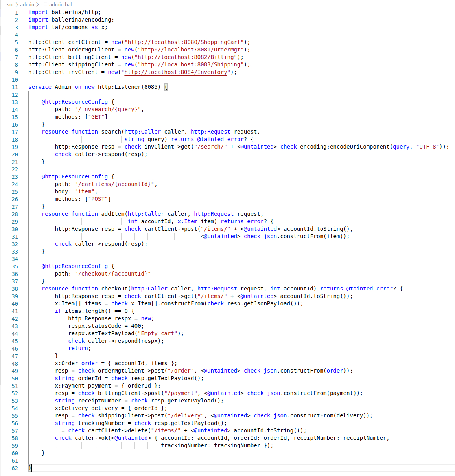This screenshot has height=476, width=455.
Task: Click line number 38 in gutter
Action: point(15,289)
